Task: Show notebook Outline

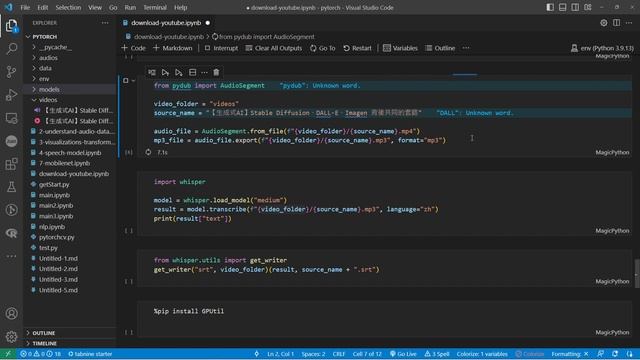Action: (x=440, y=48)
